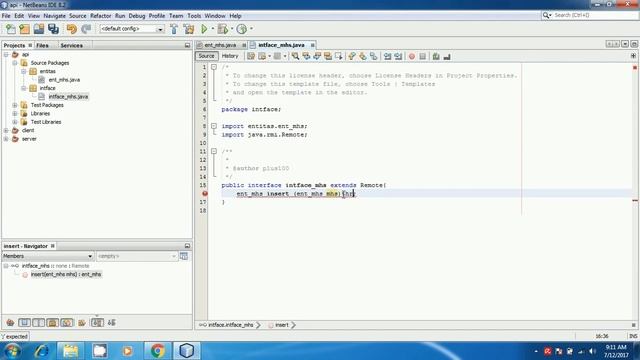Click the Comment editor toolbar icon

click(x=436, y=56)
